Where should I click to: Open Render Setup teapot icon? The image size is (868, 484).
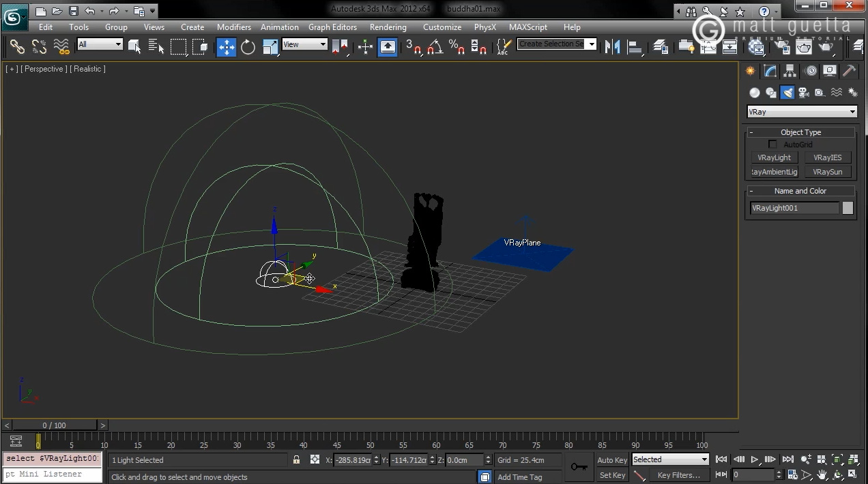(783, 46)
